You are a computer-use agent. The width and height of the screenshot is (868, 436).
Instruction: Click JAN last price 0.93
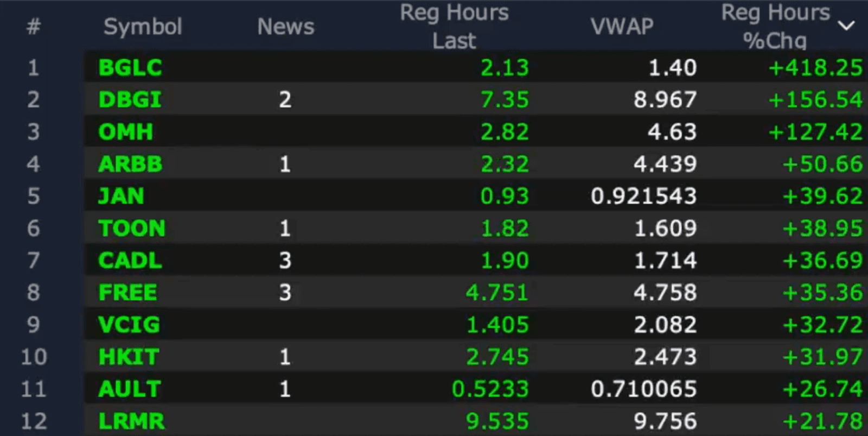pos(505,195)
